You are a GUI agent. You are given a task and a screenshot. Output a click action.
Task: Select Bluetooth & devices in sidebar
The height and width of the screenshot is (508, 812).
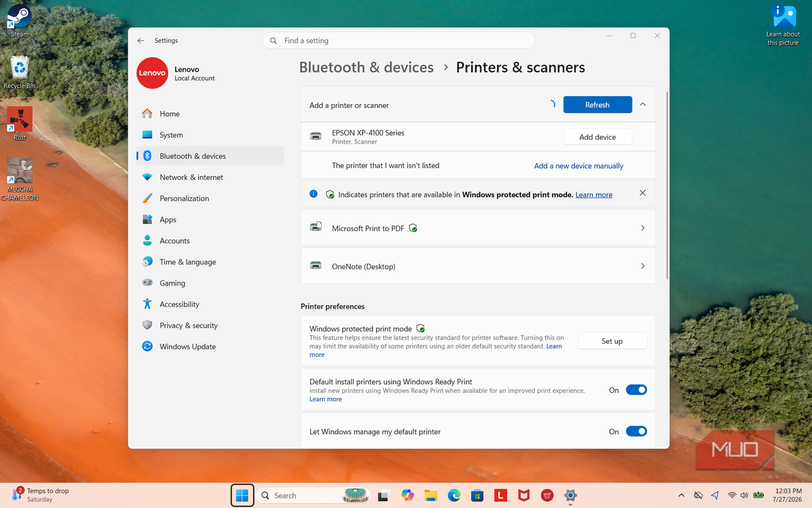pos(210,156)
